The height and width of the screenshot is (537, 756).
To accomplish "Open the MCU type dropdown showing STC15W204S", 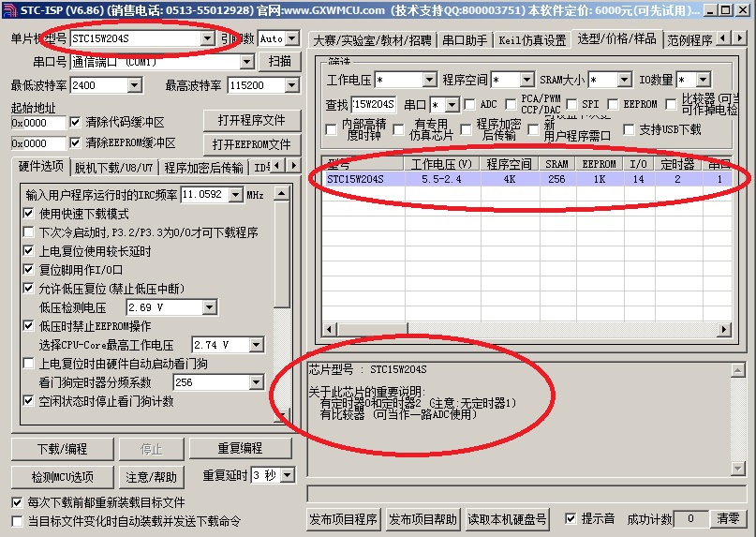I will coord(207,38).
